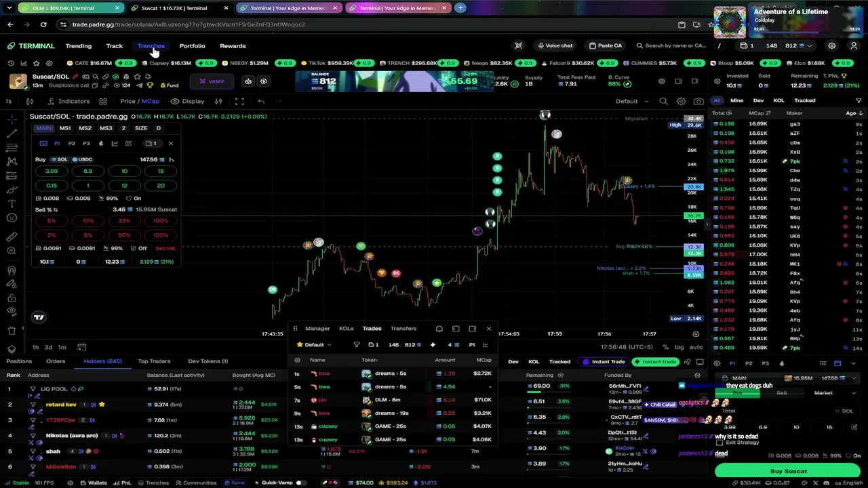Screen dimensions: 868x488
Task: Favorite the Suscat/SOL token star
Action: [x=137, y=77]
